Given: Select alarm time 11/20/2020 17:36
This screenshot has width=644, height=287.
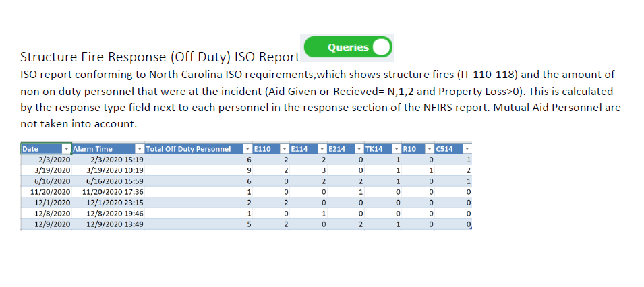Looking at the screenshot, I should [108, 191].
